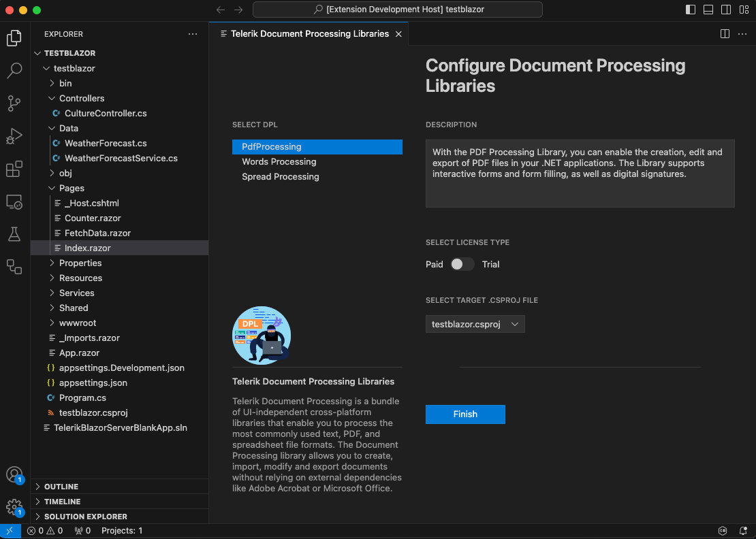Open the Explorer view in activity bar
Viewport: 756px width, 539px height.
tap(14, 38)
